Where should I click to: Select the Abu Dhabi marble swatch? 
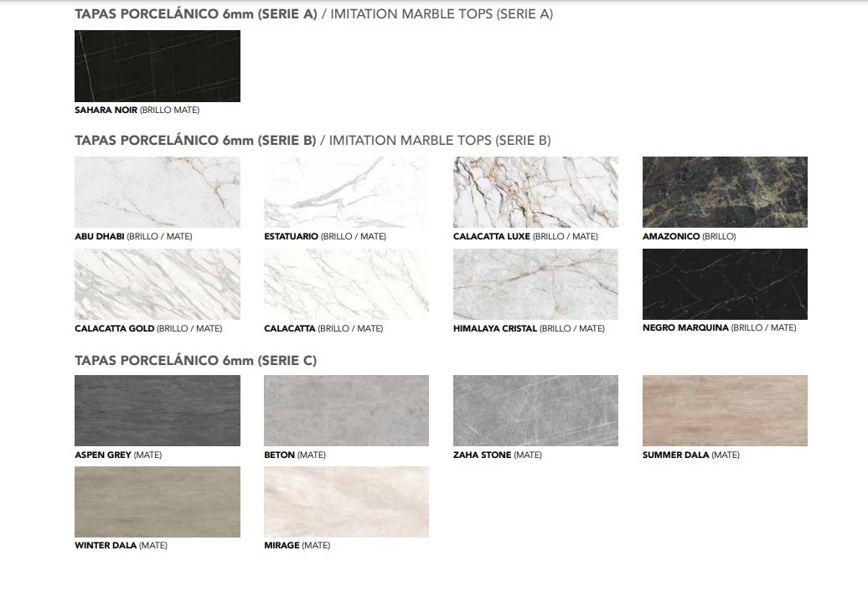158,192
